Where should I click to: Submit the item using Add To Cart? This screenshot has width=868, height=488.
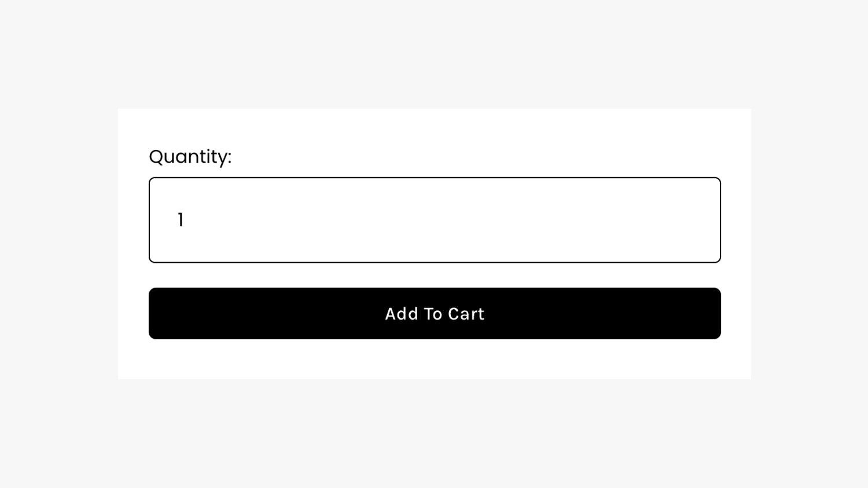click(x=435, y=313)
